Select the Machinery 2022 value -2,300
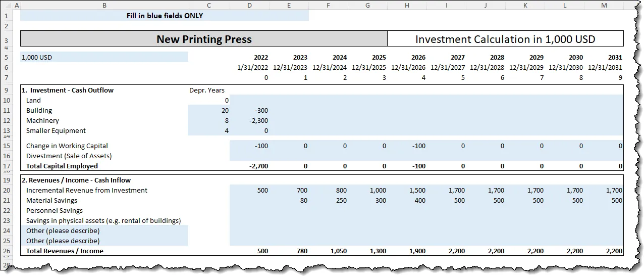 (249, 121)
